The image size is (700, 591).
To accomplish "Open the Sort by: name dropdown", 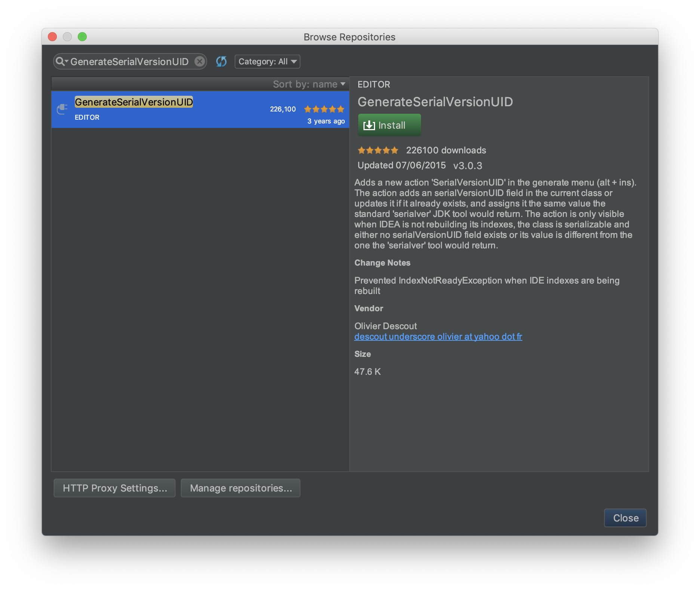I will pos(309,84).
